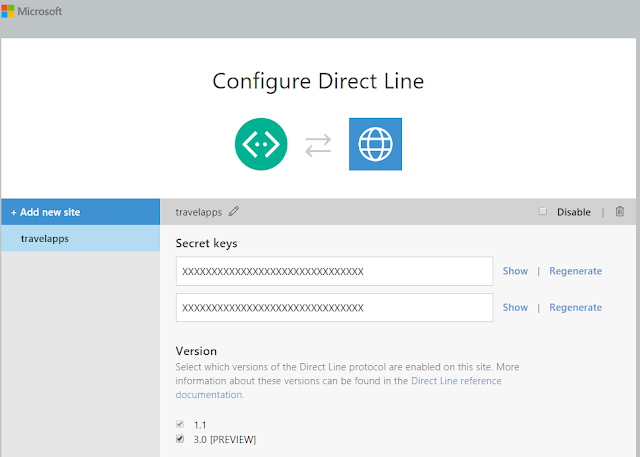This screenshot has height=457, width=640.
Task: Show the second secret key
Action: (515, 307)
